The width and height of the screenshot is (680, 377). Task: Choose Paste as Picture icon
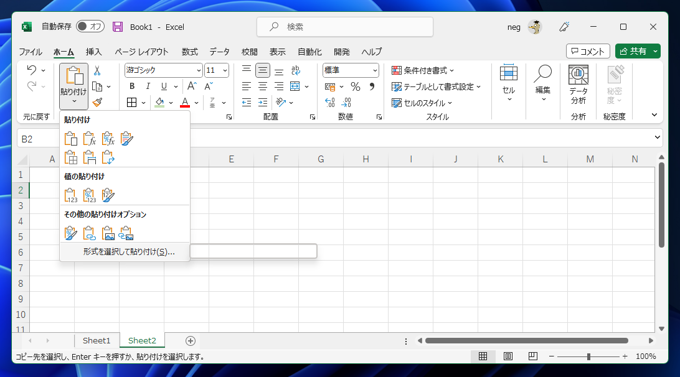click(108, 233)
